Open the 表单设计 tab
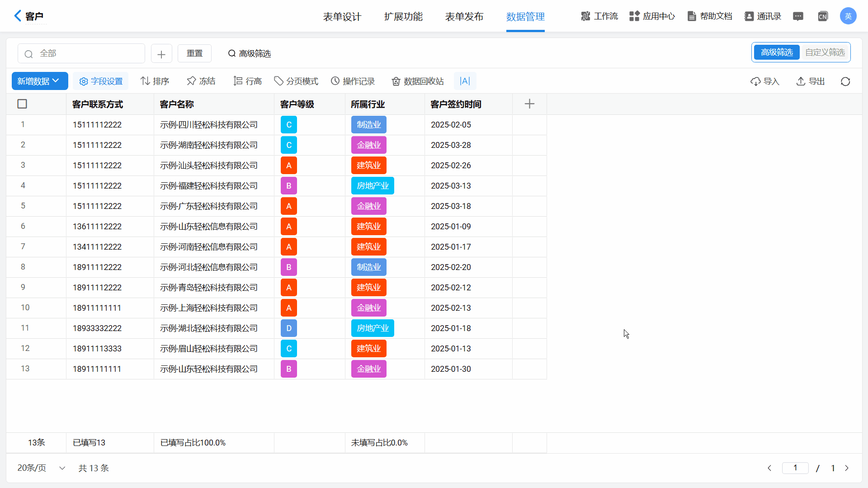This screenshot has width=868, height=488. click(342, 17)
